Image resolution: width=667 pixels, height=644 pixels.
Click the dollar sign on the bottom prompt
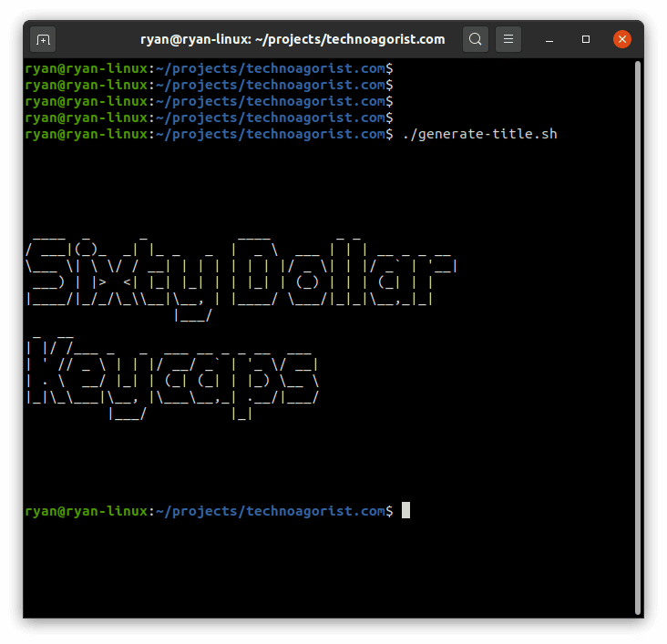[389, 511]
